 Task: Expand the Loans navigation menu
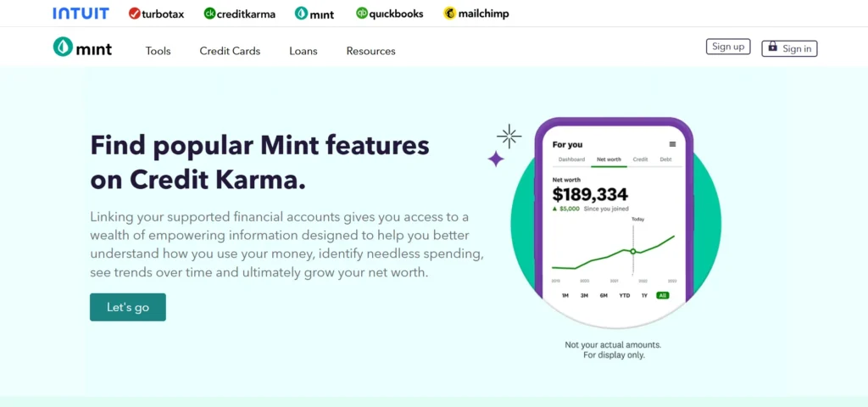tap(303, 51)
